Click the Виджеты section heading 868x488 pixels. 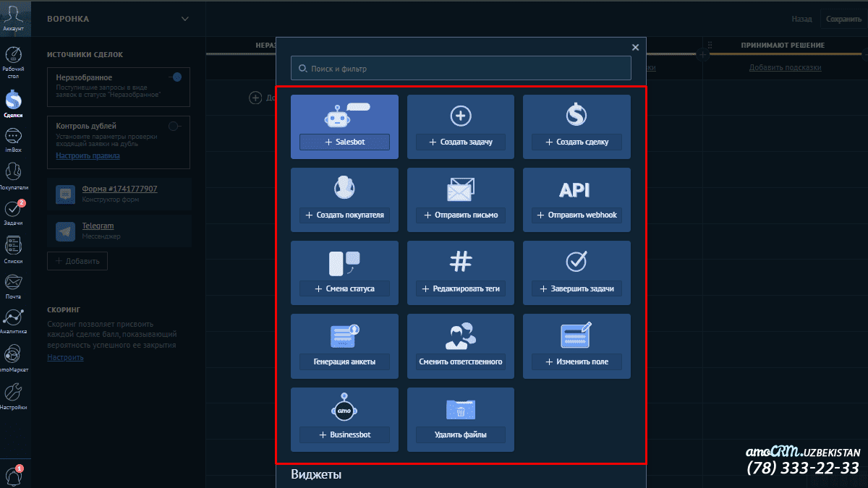coord(316,474)
